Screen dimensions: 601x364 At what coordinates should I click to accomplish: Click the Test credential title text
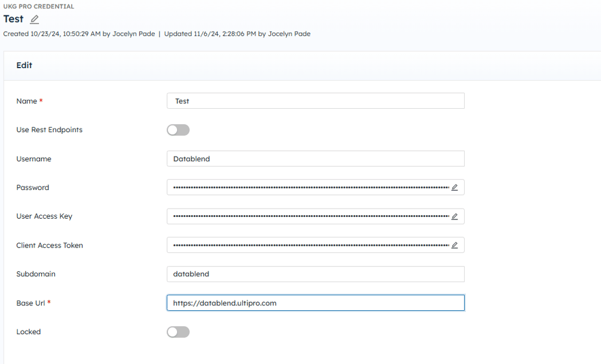(x=13, y=19)
